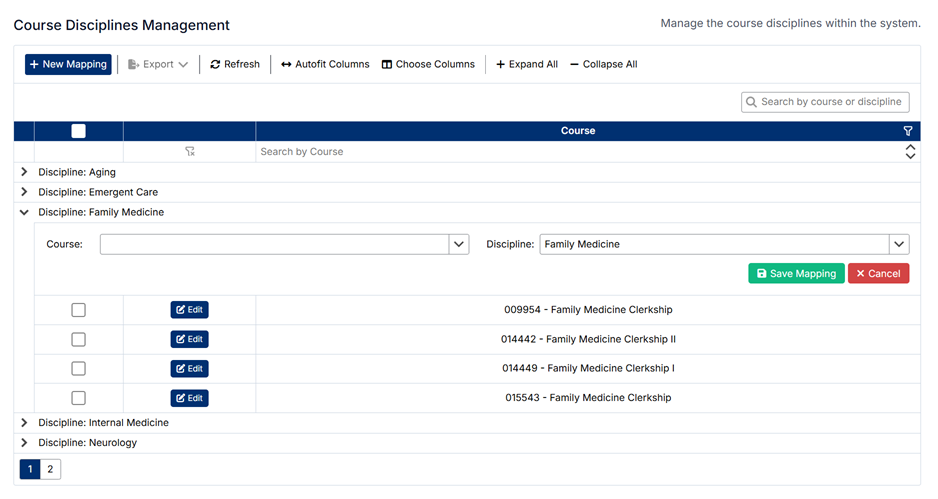This screenshot has height=499, width=938.
Task: Click the Search by course or discipline field
Action: click(832, 102)
